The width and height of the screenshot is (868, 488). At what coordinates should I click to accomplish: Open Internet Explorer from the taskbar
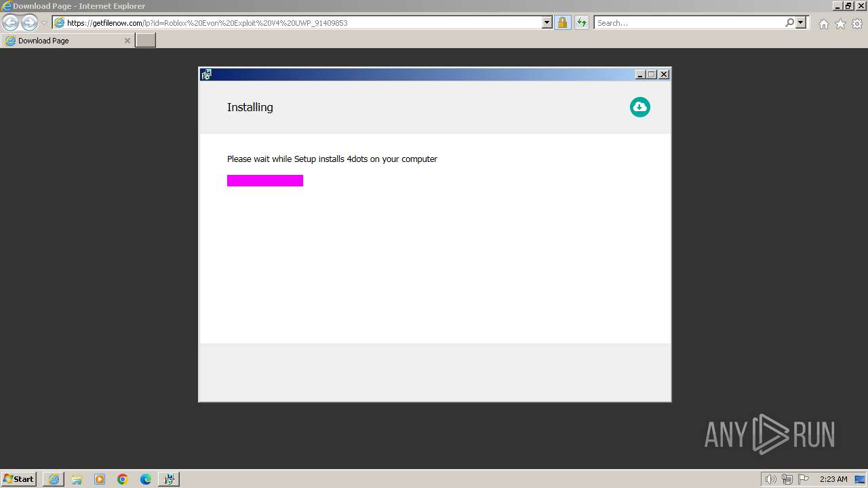point(54,479)
